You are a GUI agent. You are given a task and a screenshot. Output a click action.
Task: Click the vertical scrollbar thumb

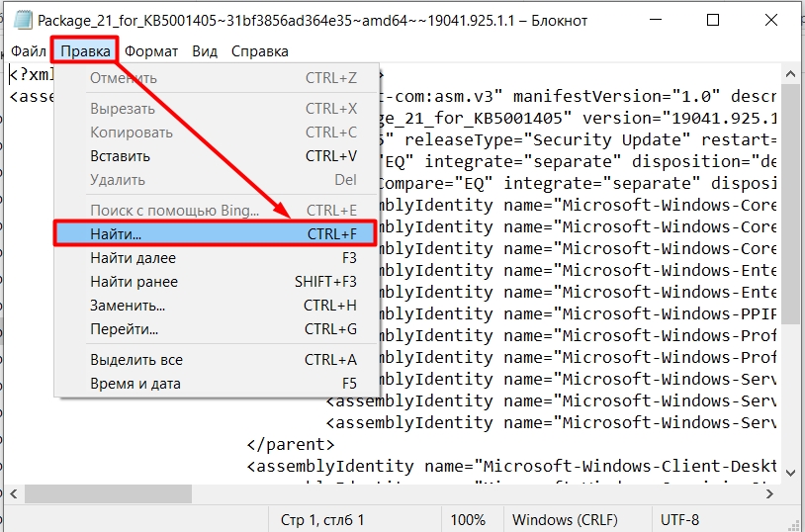(x=796, y=188)
